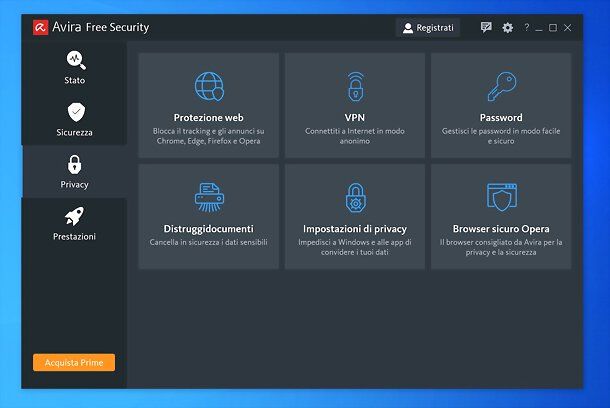
Task: Open the VPN title text
Action: pyautogui.click(x=355, y=117)
